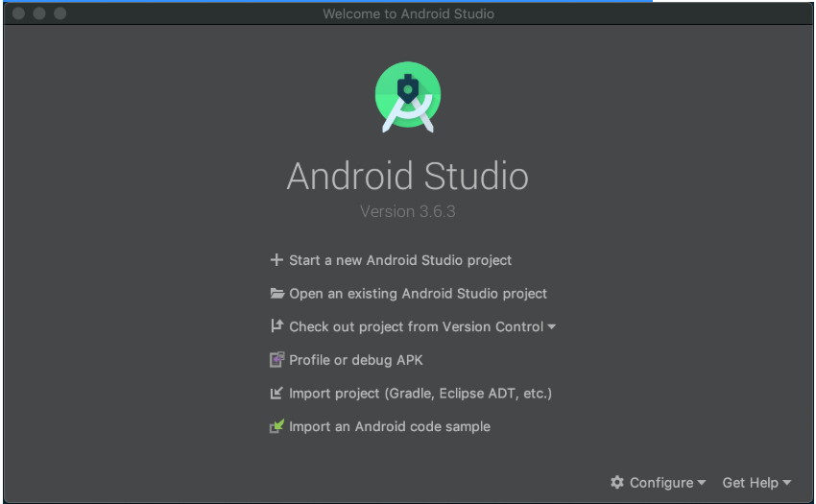Viewport: 816px width, 504px height.
Task: Click the Profile or debug APK icon
Action: coord(276,360)
